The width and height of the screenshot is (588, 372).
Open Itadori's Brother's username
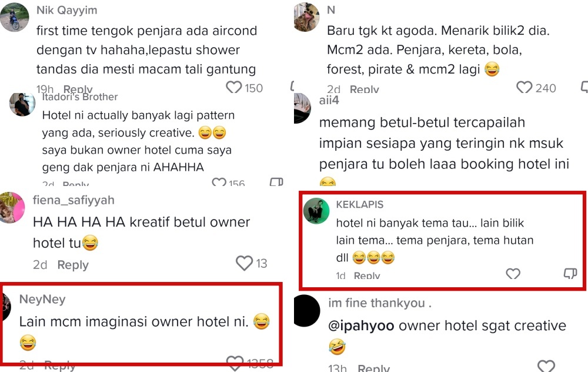(x=80, y=97)
